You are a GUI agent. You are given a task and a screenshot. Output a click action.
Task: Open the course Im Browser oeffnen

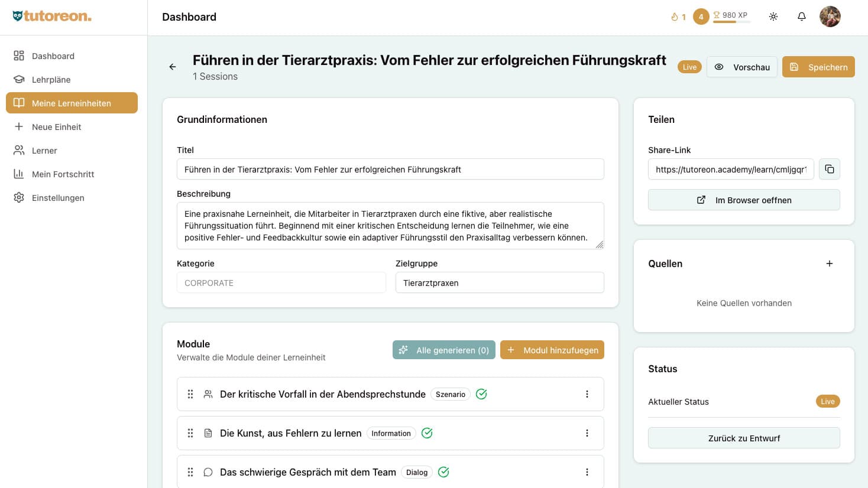click(744, 200)
